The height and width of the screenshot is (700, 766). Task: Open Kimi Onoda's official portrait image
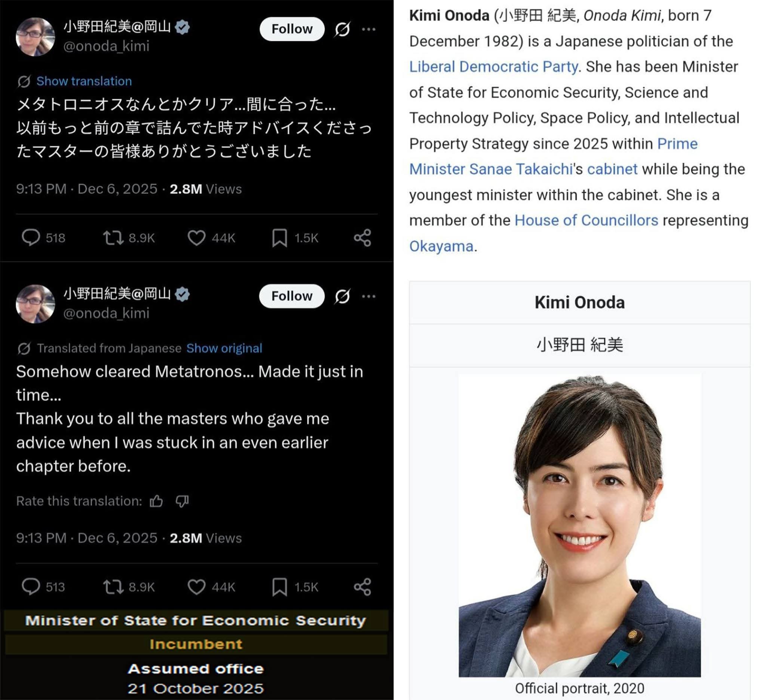579,526
